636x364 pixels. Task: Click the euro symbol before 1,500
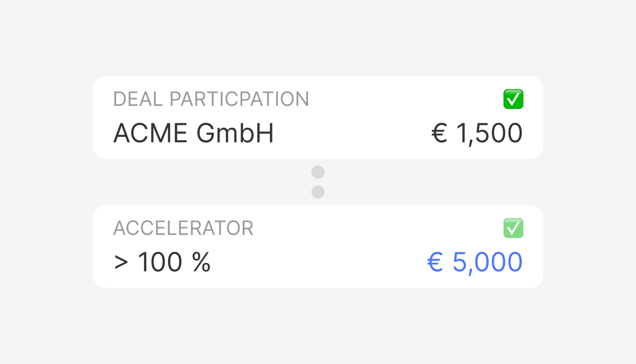(439, 134)
